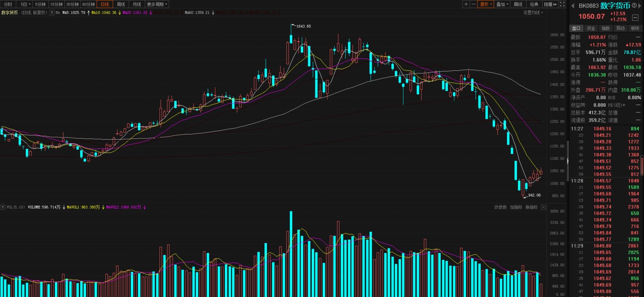Zoom in chart with plus icon
The image size is (644, 297).
click(466, 4)
